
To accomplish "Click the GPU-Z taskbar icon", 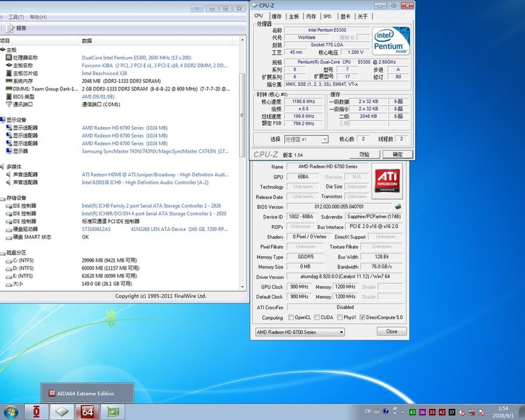I will tap(113, 411).
